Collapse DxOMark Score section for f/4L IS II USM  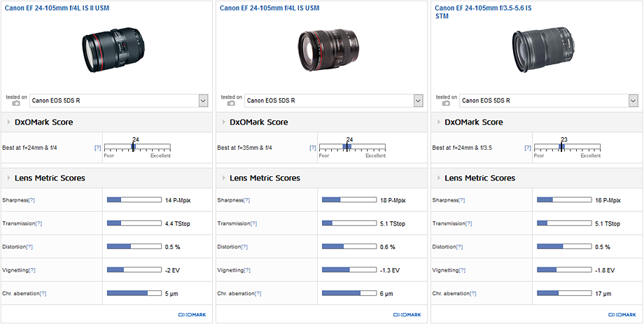[x=9, y=122]
